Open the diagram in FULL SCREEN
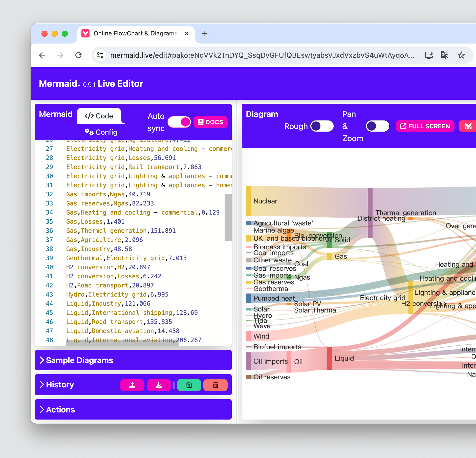This screenshot has width=476, height=458. (x=425, y=126)
